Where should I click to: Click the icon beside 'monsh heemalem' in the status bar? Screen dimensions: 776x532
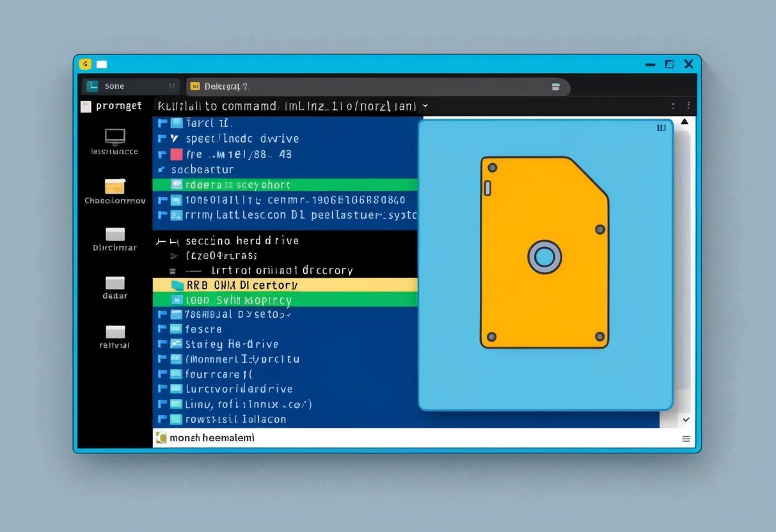coord(161,437)
